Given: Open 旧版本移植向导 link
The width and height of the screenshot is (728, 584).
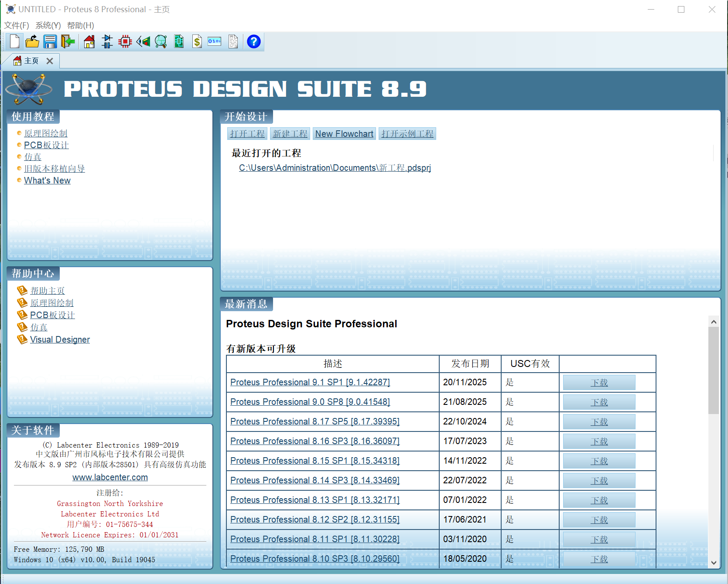Looking at the screenshot, I should click(55, 169).
